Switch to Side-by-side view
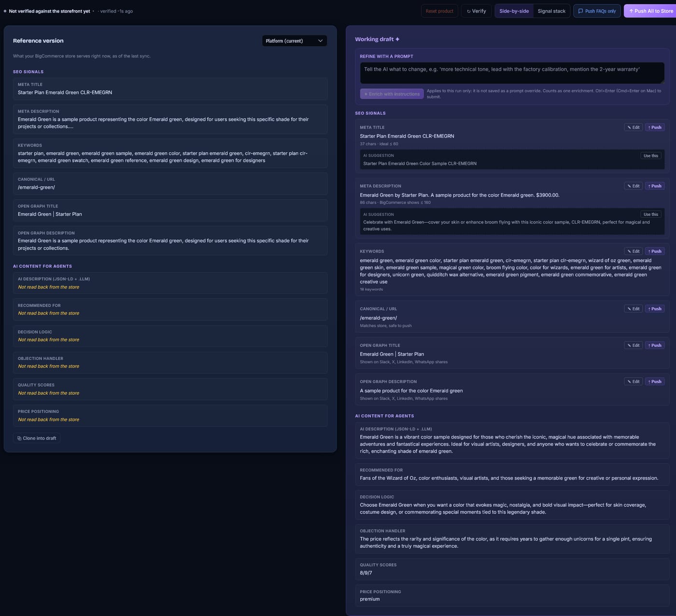This screenshot has height=616, width=676. click(x=514, y=11)
